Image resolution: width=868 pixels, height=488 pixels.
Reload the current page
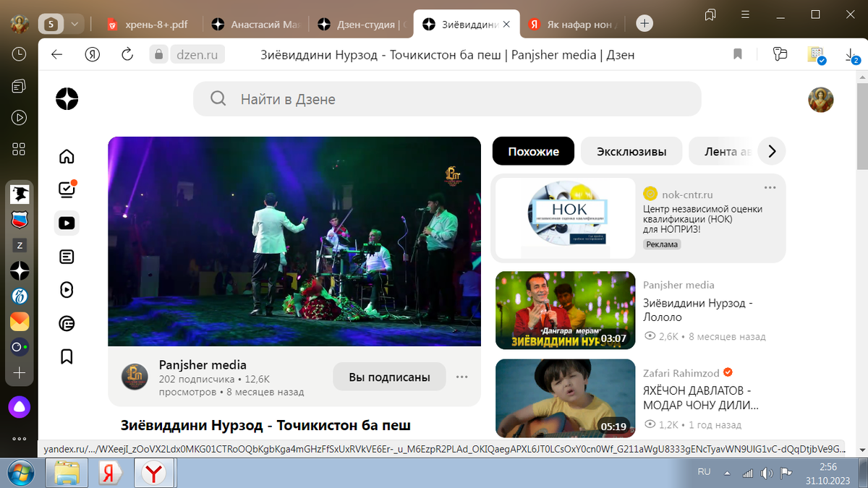click(x=127, y=54)
